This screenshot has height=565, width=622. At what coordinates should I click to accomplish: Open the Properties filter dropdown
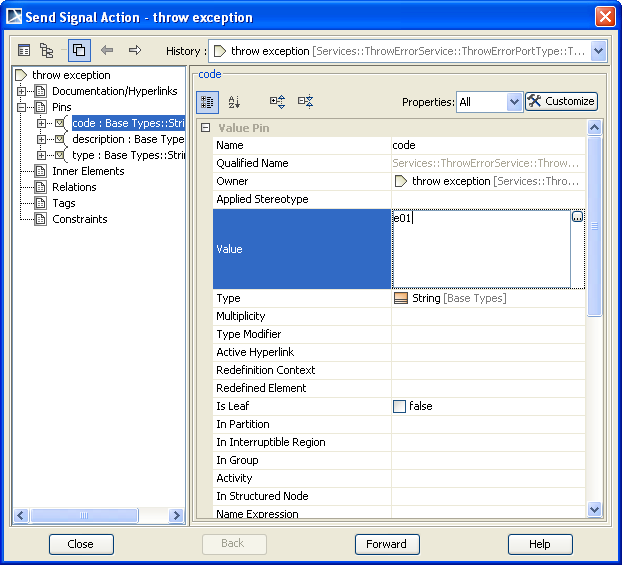514,101
